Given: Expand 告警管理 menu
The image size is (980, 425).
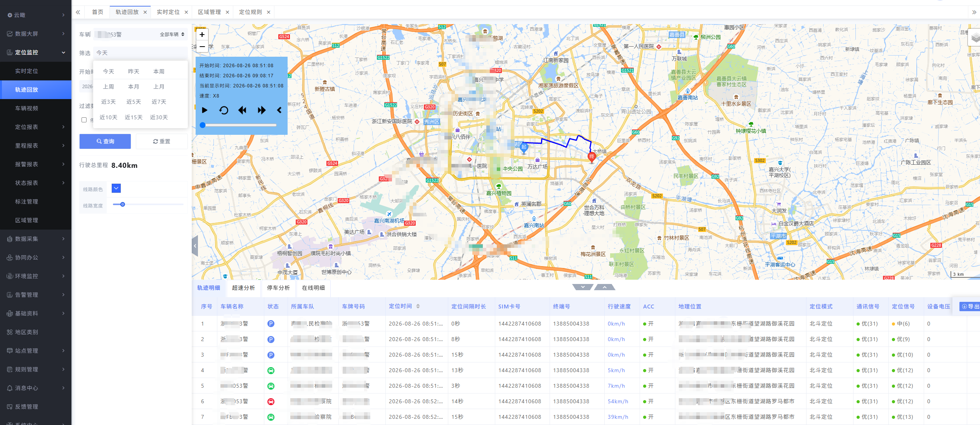Looking at the screenshot, I should [x=36, y=295].
